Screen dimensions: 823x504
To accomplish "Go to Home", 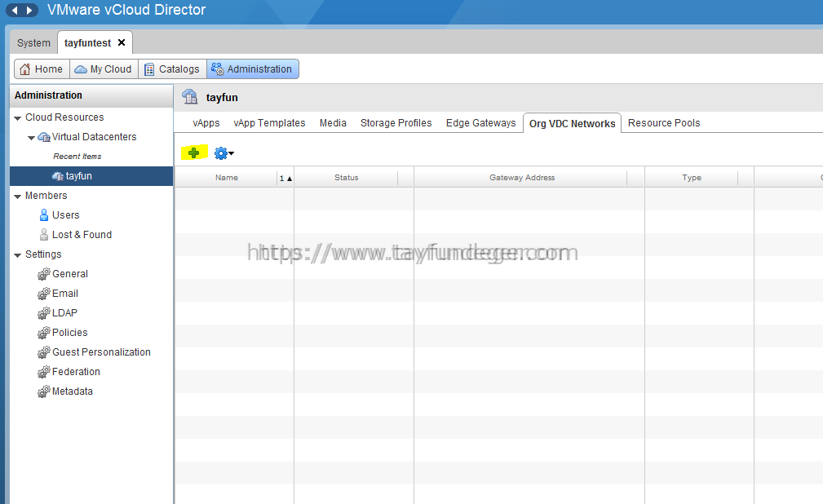I will pos(42,69).
